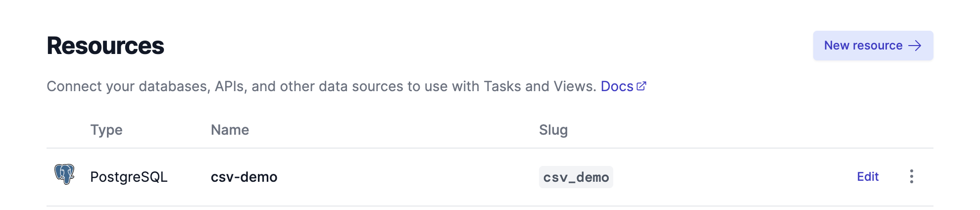The image size is (980, 210).
Task: Click the words 'New resource' on the button
Action: coord(863,46)
